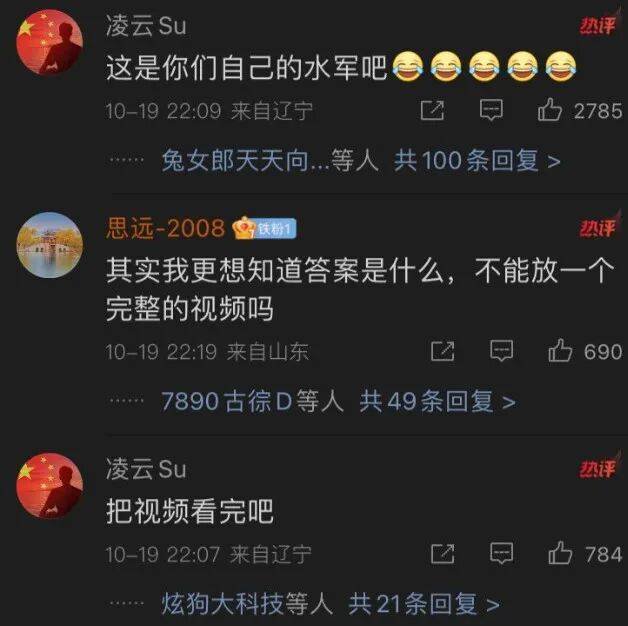The width and height of the screenshot is (628, 626).
Task: Tap the top comment's flag avatar
Action: (50, 42)
